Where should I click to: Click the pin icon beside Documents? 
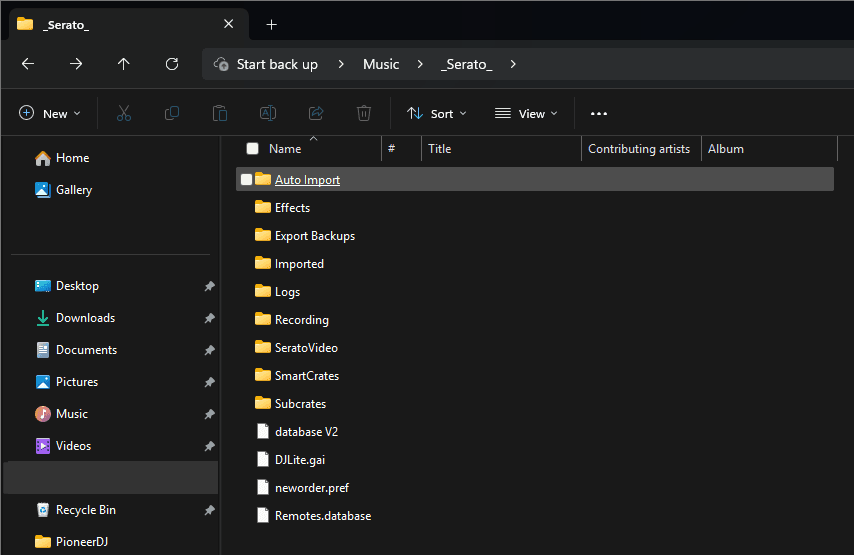pyautogui.click(x=209, y=350)
